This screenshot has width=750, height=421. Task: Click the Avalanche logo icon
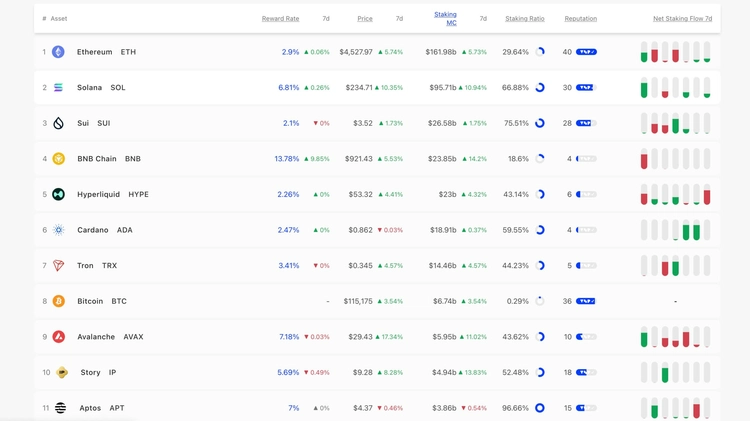coord(58,337)
